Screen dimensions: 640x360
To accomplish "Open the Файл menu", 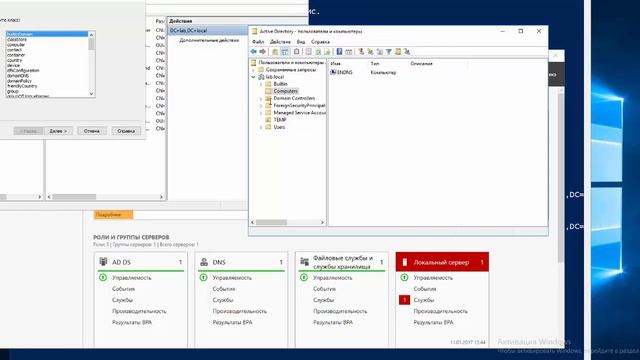I will 258,42.
